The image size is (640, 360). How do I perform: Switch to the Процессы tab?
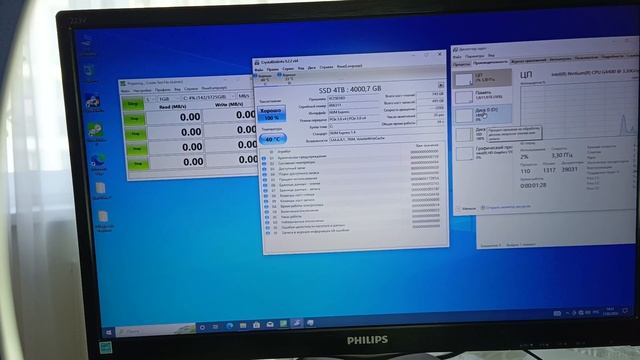(462, 64)
